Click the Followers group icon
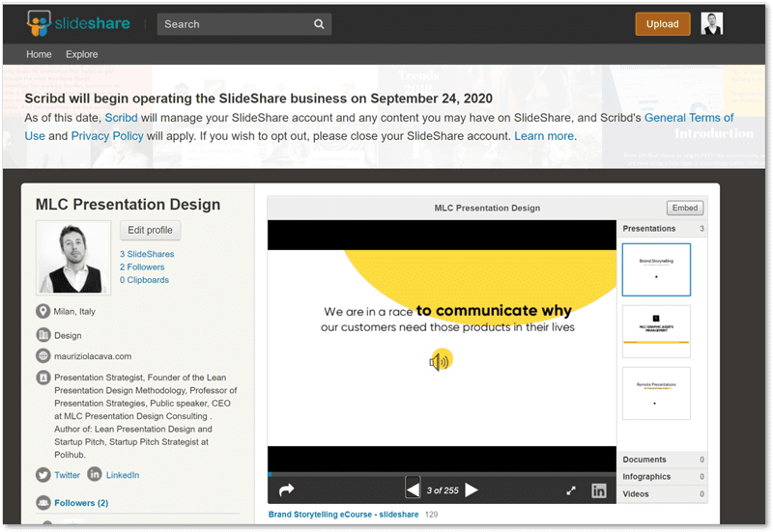This screenshot has height=532, width=773. pyautogui.click(x=43, y=502)
